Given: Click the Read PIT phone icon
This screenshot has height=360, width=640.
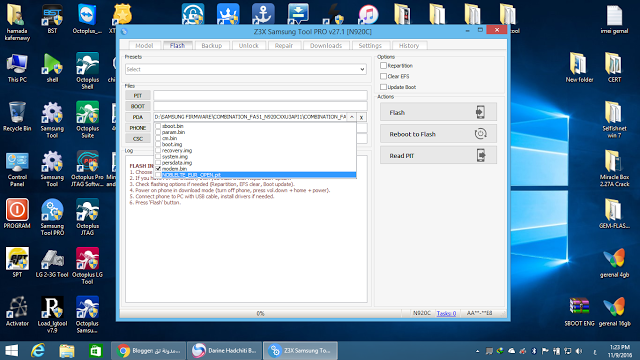Looking at the screenshot, I should tap(481, 156).
